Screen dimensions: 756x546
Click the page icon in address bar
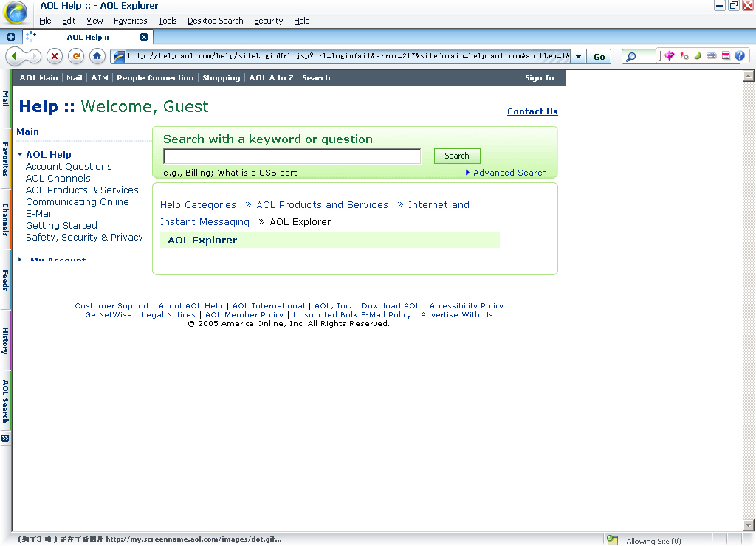[x=119, y=56]
